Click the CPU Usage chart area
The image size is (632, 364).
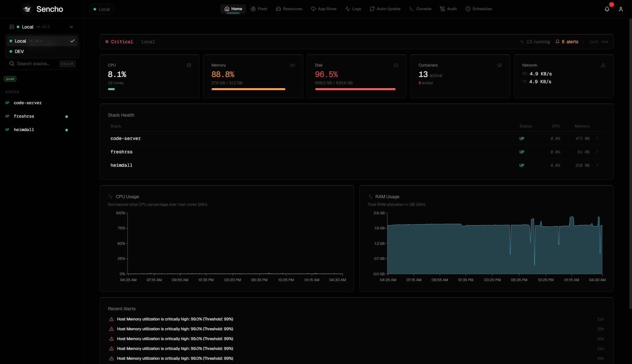235,243
